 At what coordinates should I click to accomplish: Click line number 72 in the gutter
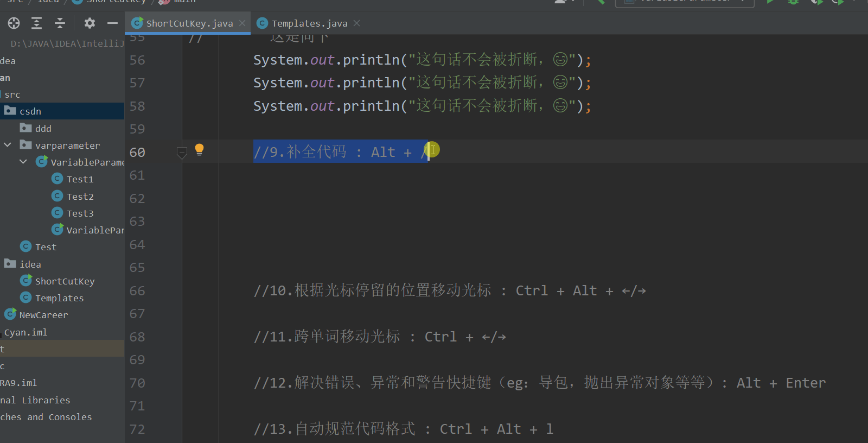click(x=137, y=429)
